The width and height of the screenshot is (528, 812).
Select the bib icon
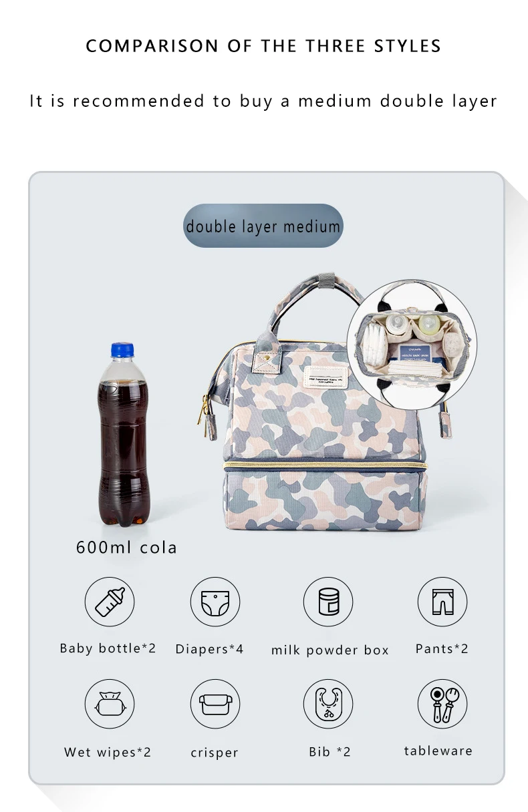pyautogui.click(x=328, y=704)
